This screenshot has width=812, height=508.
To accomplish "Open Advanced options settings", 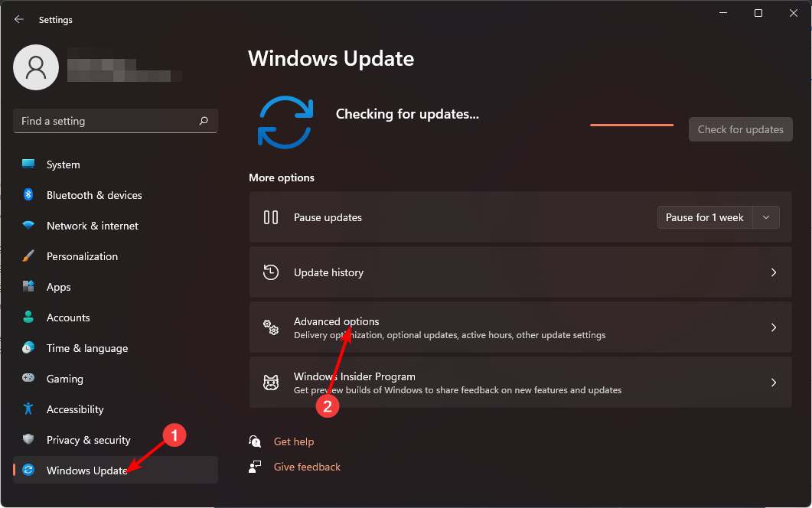I will (x=520, y=327).
